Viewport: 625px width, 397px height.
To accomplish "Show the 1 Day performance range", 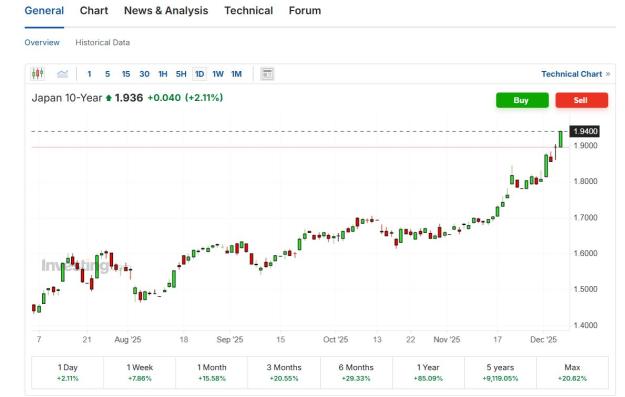I will click(x=68, y=372).
